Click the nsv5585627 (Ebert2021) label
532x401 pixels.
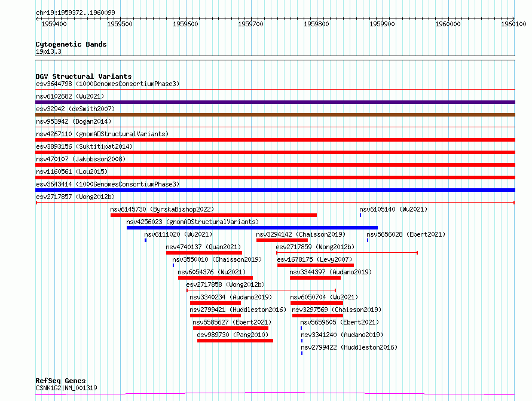(x=232, y=322)
